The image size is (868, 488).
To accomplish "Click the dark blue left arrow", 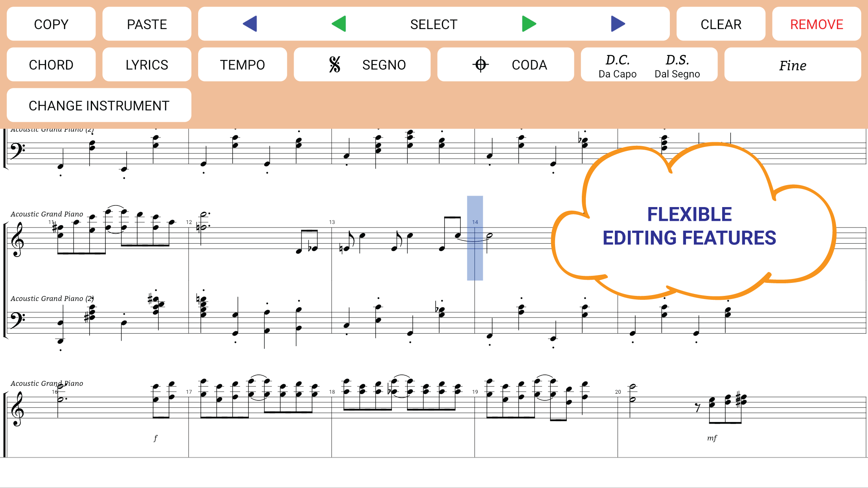I will pyautogui.click(x=250, y=24).
